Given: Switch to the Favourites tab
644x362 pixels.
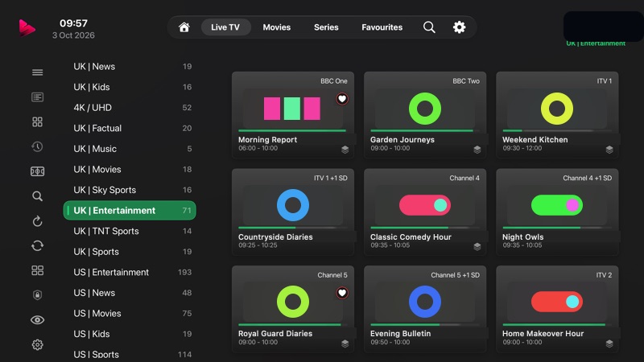Looking at the screenshot, I should pos(382,27).
